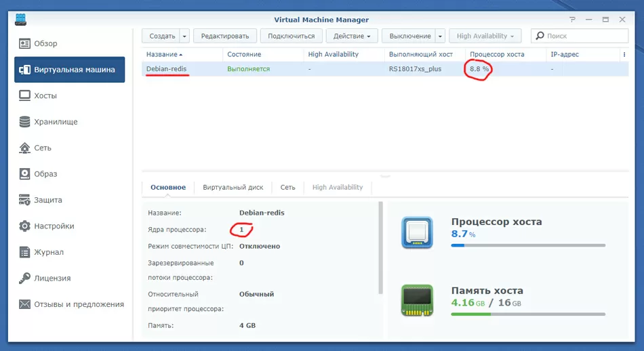The image size is (644, 351).
Task: Open the Действие dropdown menu
Action: pos(352,36)
